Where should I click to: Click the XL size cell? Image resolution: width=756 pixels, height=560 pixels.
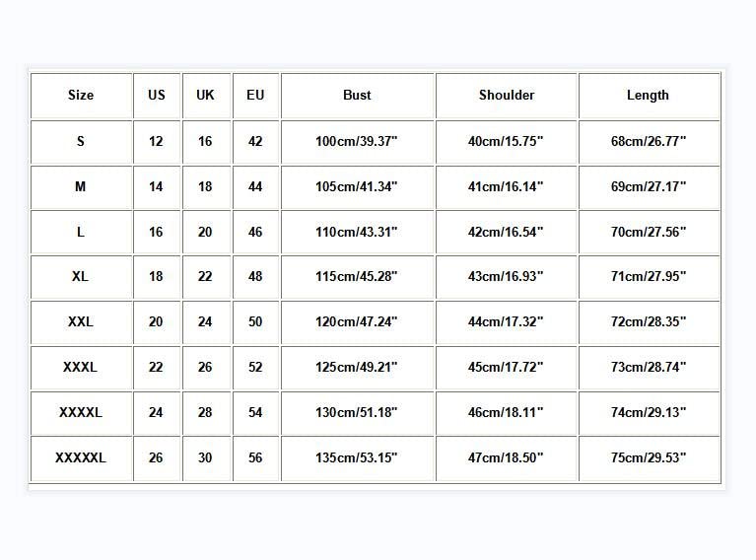point(81,277)
